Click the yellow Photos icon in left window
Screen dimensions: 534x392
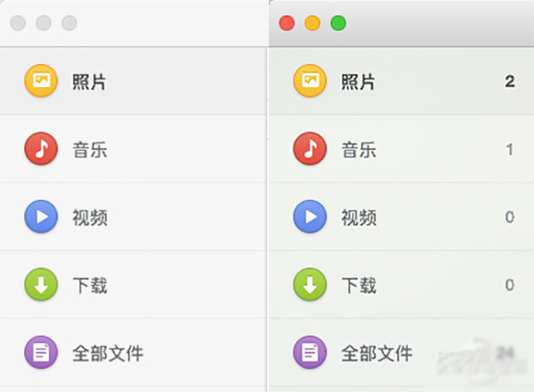coord(41,81)
